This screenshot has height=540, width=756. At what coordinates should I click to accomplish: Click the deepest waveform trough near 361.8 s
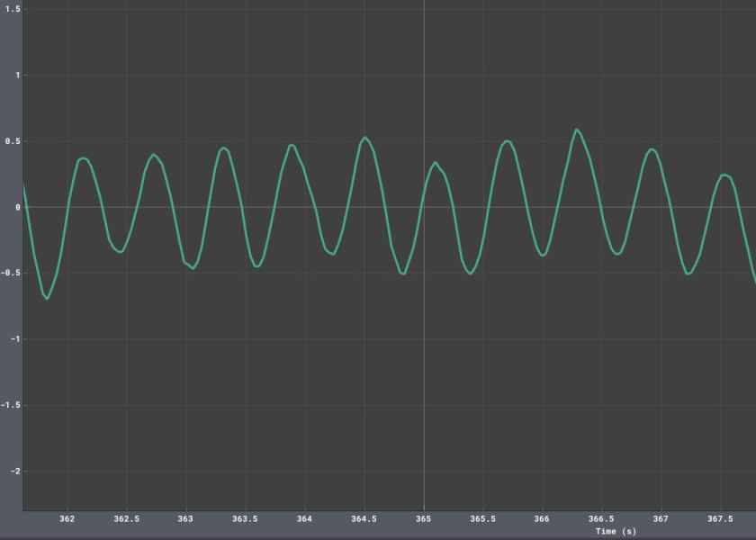tap(47, 298)
